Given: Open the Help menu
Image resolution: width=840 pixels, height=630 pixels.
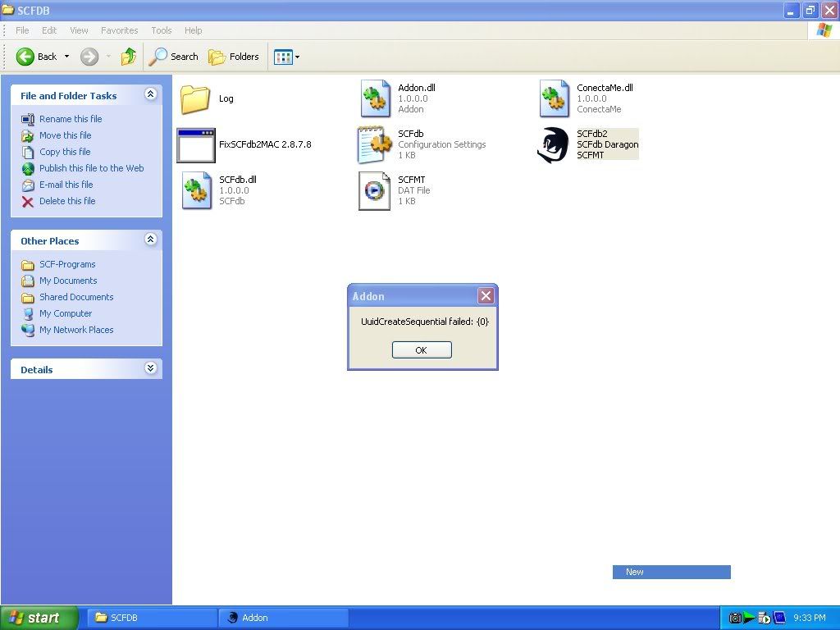Looking at the screenshot, I should pyautogui.click(x=194, y=30).
